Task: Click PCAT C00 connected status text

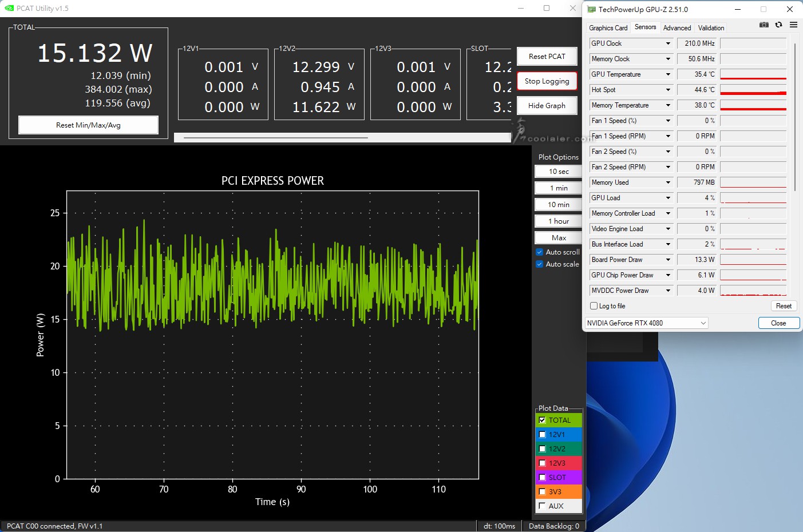Action: click(x=55, y=526)
